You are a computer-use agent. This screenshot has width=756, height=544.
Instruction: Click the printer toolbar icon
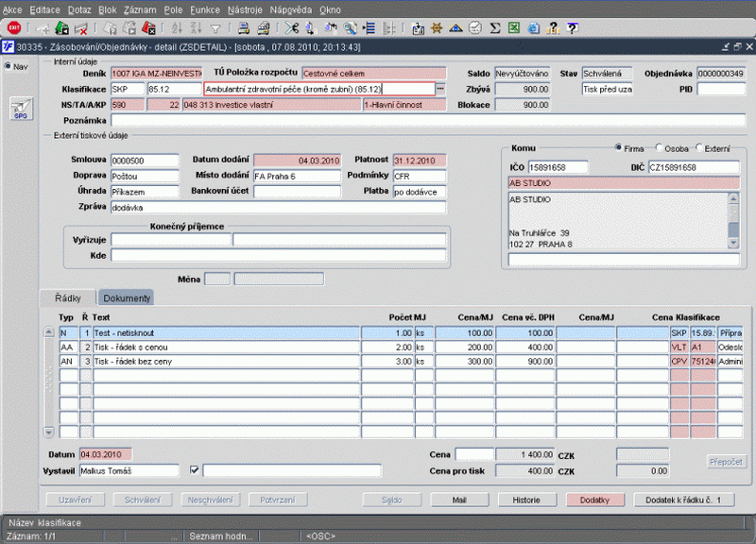[244, 28]
